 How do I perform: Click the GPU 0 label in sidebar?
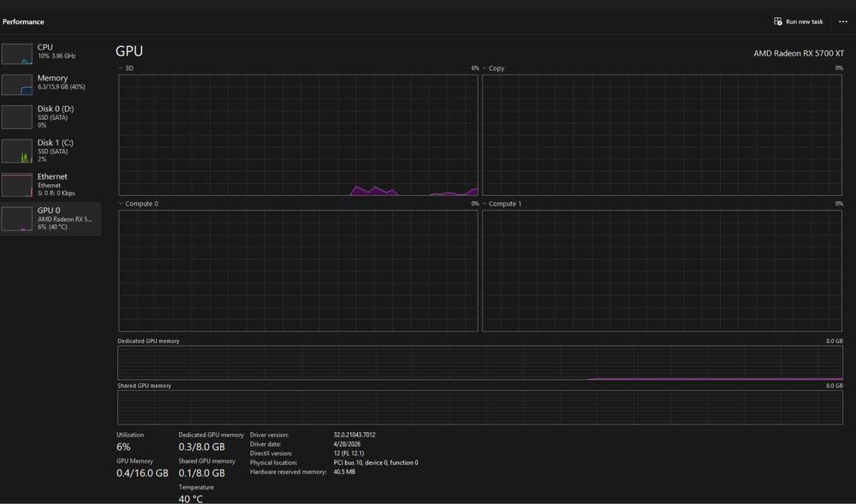pos(49,210)
